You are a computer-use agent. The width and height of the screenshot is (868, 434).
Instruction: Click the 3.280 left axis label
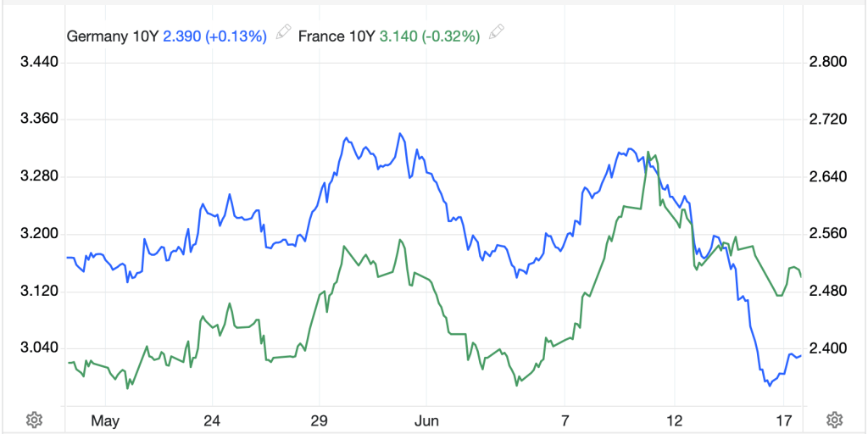(38, 176)
